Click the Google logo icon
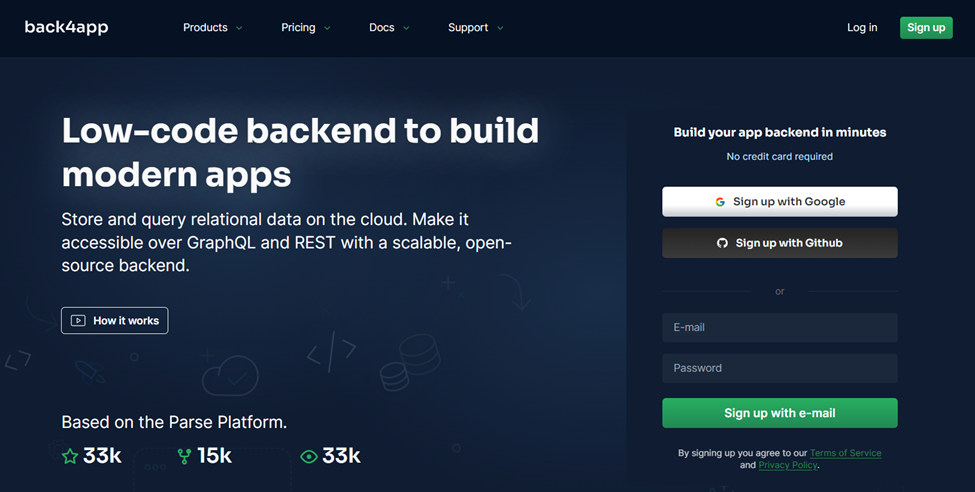 (720, 202)
